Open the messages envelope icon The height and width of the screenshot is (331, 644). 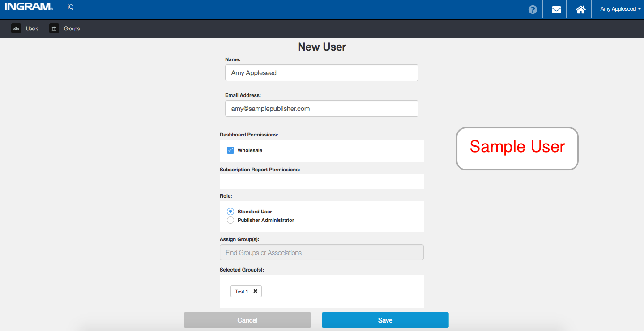[556, 9]
